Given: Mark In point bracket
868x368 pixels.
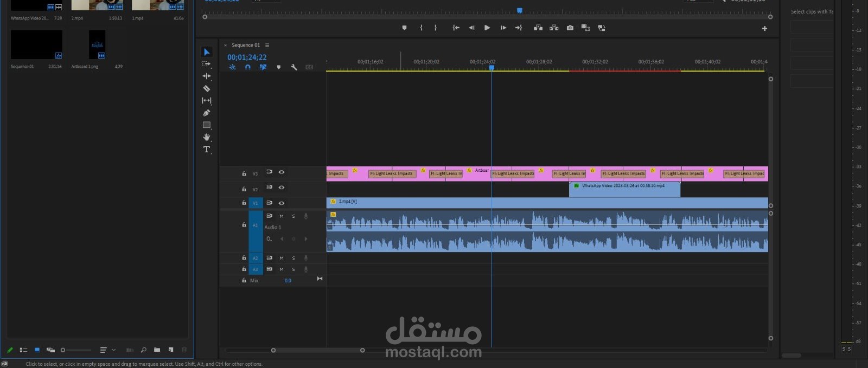Looking at the screenshot, I should [x=421, y=28].
